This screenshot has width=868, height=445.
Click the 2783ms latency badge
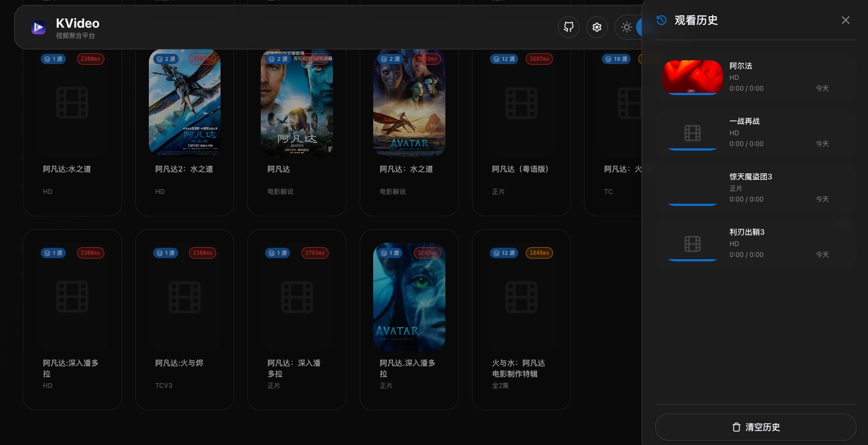point(315,253)
